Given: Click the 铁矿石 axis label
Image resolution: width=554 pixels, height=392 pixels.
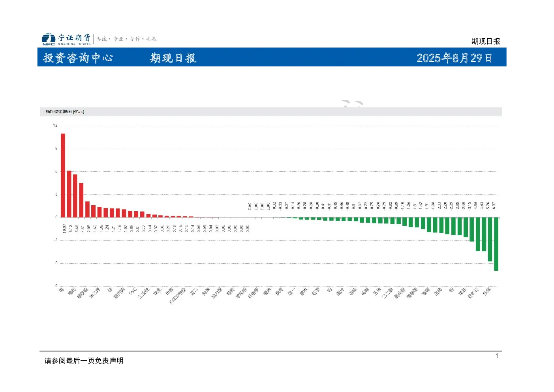Looking at the screenshot, I should tap(473, 293).
